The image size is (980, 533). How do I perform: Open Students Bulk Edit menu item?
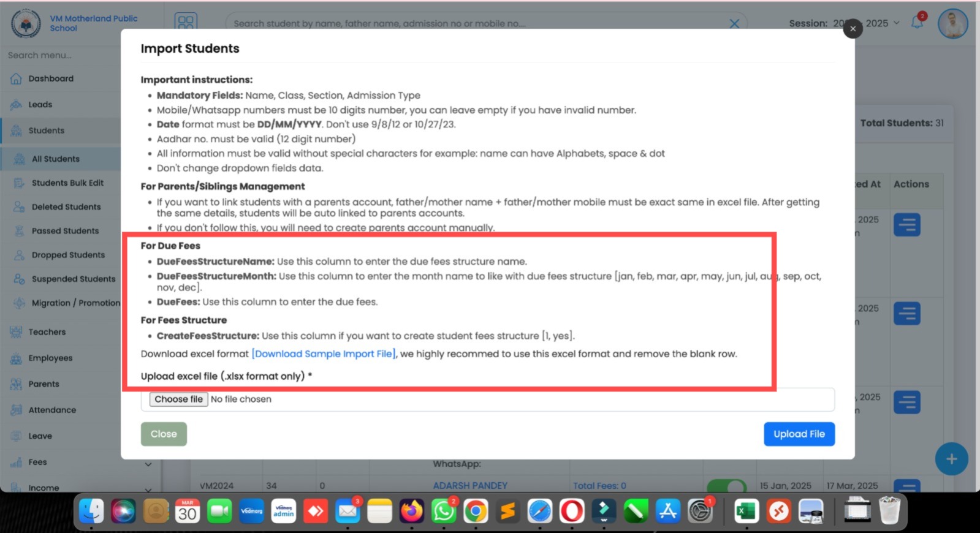67,183
